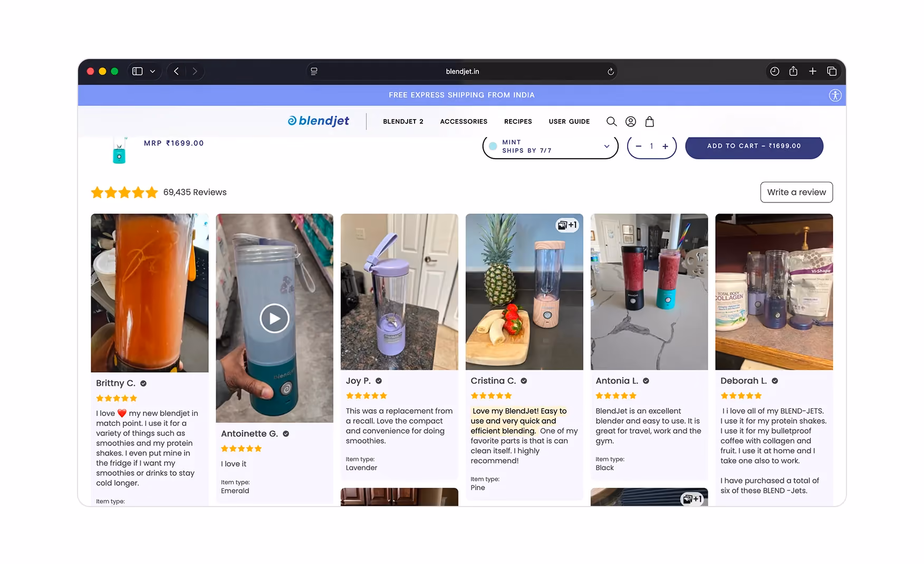This screenshot has height=564, width=924.
Task: Show the tab overview
Action: tap(832, 71)
